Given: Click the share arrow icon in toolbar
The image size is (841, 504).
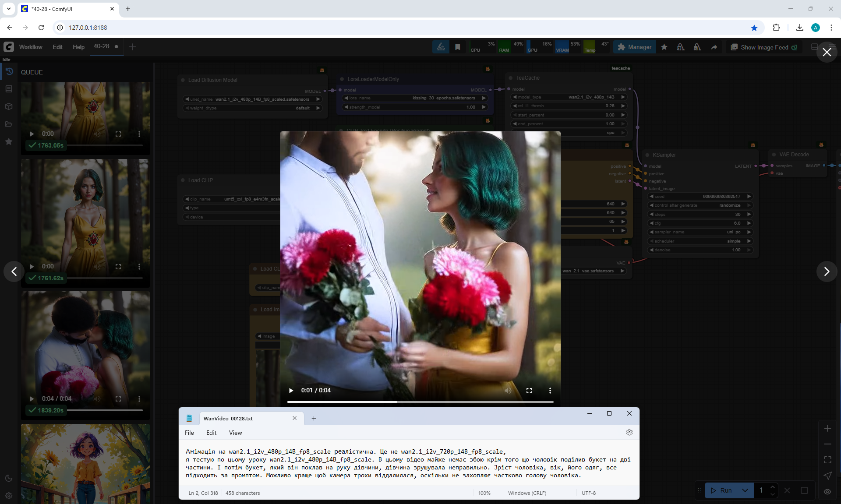Looking at the screenshot, I should point(714,47).
